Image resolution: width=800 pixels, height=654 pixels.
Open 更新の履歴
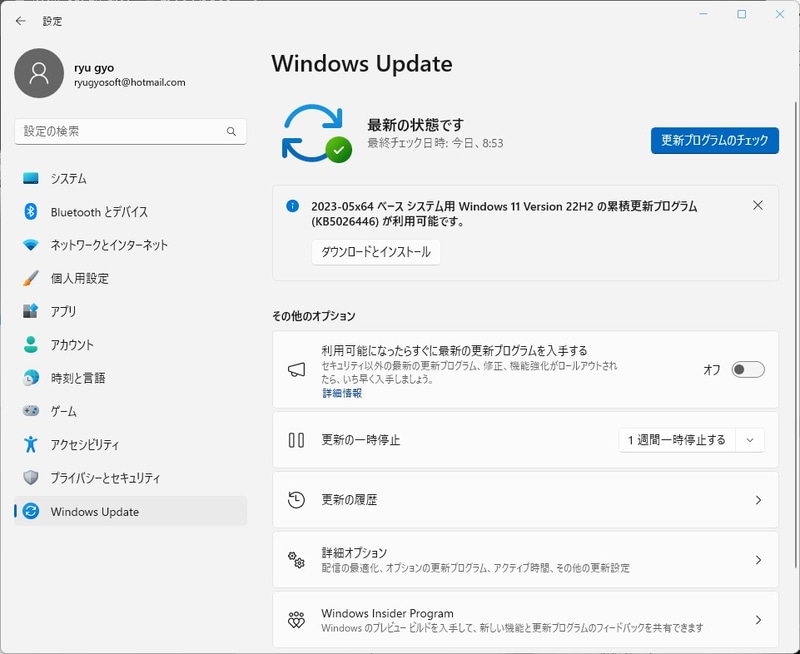tap(526, 500)
